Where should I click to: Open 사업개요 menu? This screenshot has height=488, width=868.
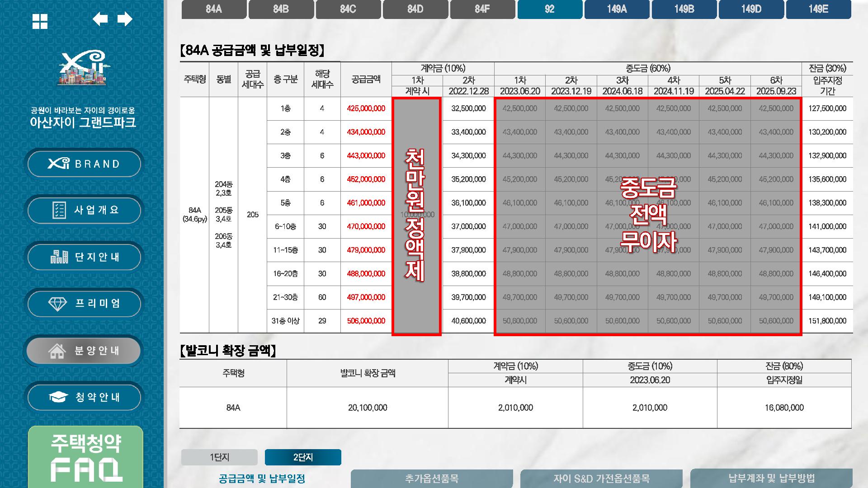84,210
